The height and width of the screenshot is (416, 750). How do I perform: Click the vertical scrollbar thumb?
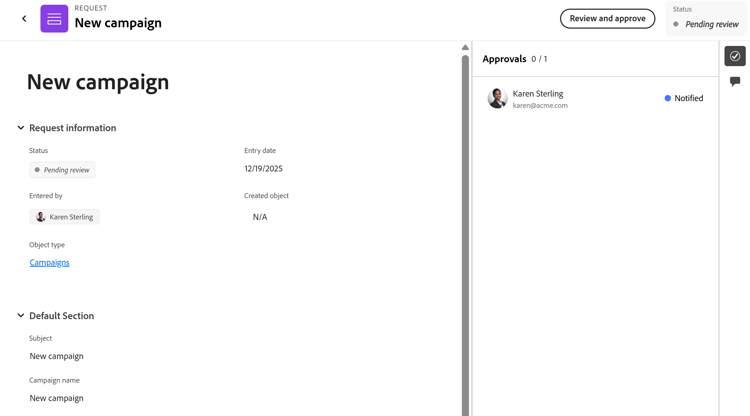coord(465,234)
